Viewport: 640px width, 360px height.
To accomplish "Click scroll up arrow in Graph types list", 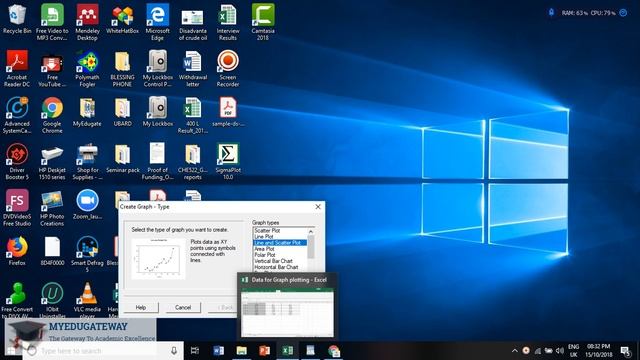I will [311, 231].
